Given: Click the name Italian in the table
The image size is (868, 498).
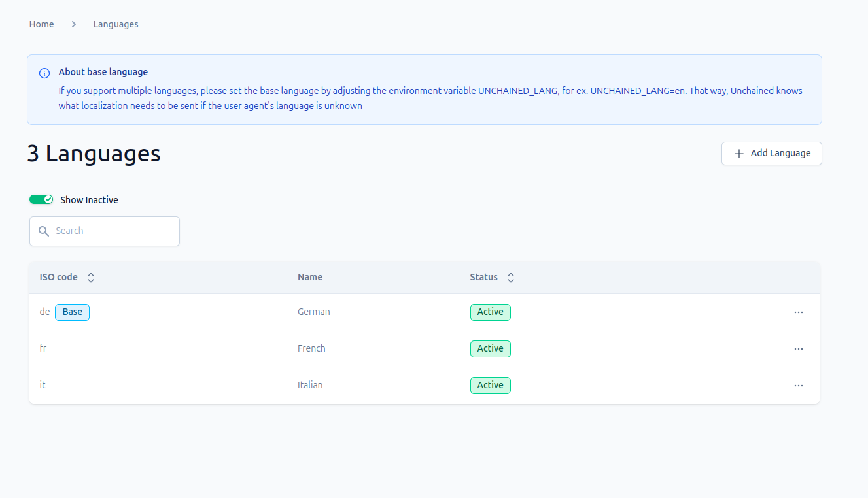Looking at the screenshot, I should 310,385.
